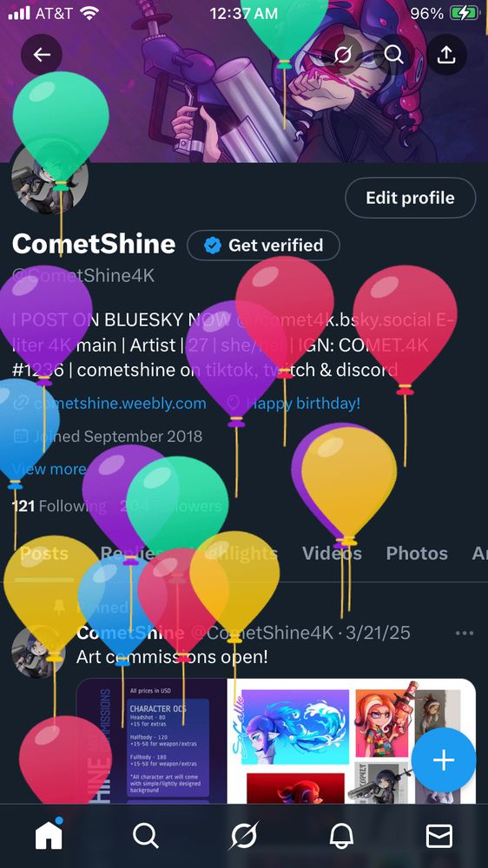This screenshot has width=488, height=868.
Task: Click the Edit profile button
Action: 411,198
